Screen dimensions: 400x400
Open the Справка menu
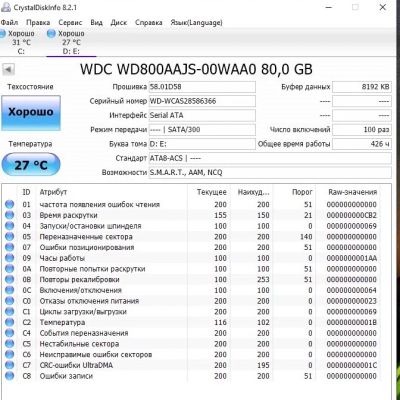[x=149, y=23]
